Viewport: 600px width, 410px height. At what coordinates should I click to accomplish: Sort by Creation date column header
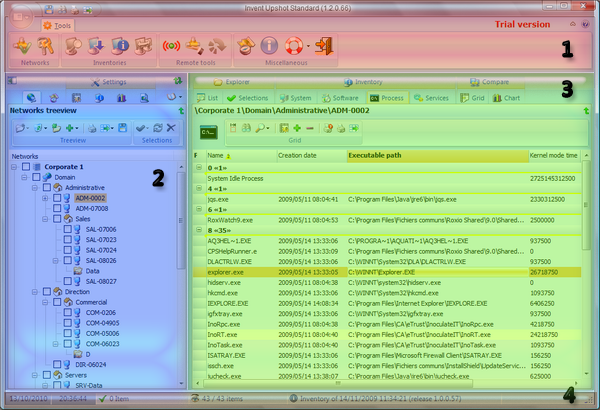(311, 155)
